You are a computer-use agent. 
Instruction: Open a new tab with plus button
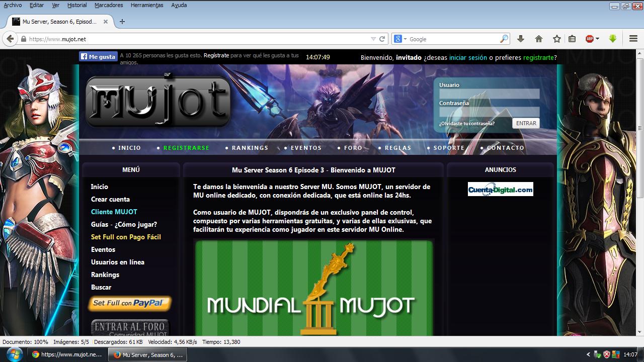(122, 22)
